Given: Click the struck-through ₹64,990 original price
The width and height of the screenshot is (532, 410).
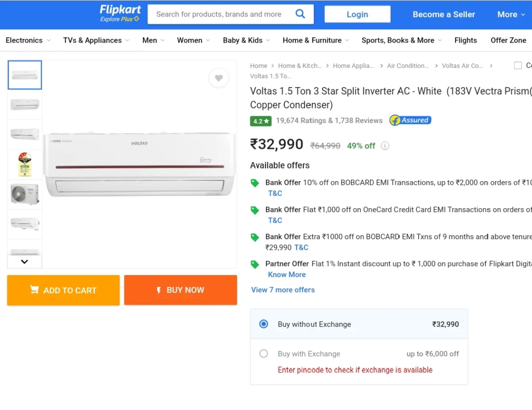Looking at the screenshot, I should pyautogui.click(x=325, y=146).
